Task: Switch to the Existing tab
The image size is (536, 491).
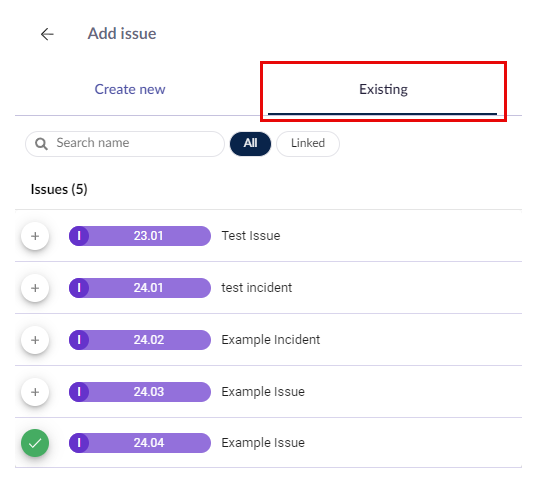Action: (383, 89)
